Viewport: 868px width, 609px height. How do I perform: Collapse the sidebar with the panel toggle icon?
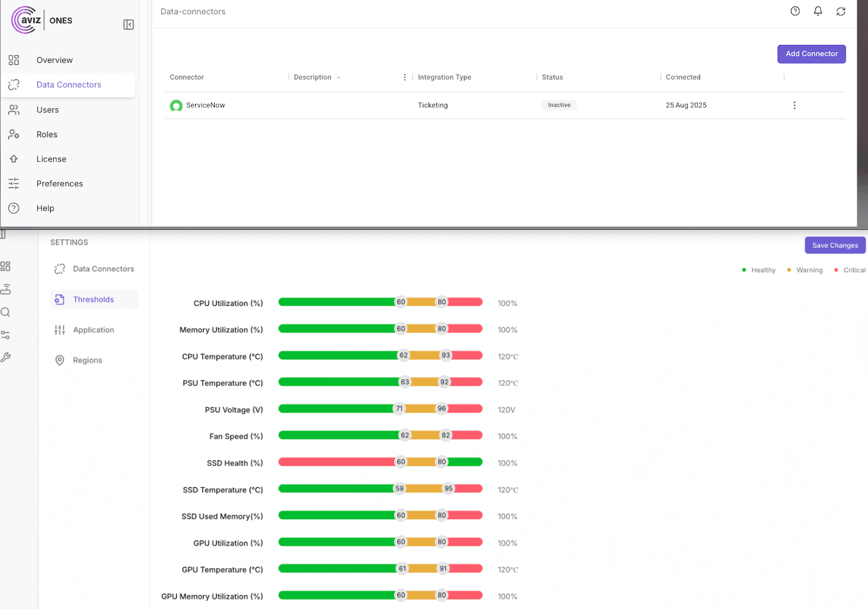128,24
